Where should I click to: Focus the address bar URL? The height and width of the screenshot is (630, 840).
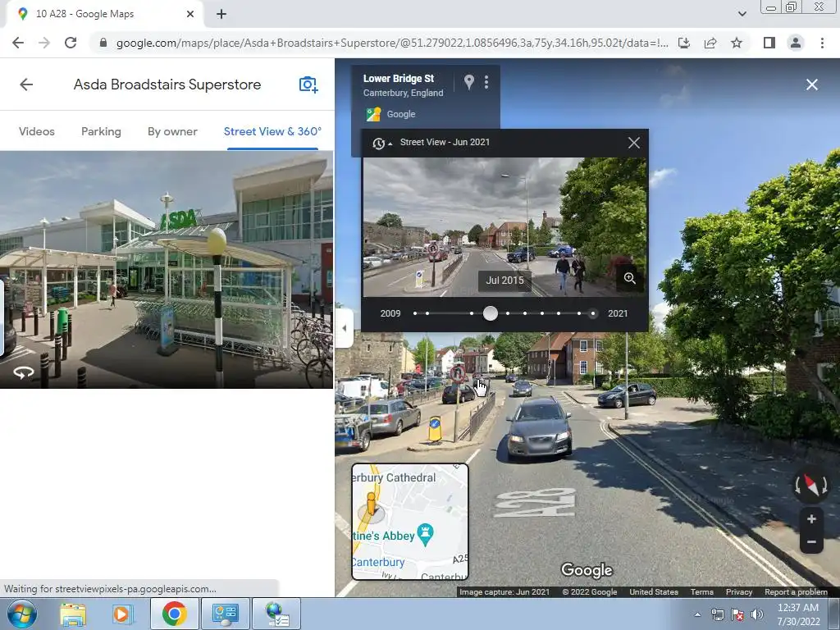pos(392,43)
